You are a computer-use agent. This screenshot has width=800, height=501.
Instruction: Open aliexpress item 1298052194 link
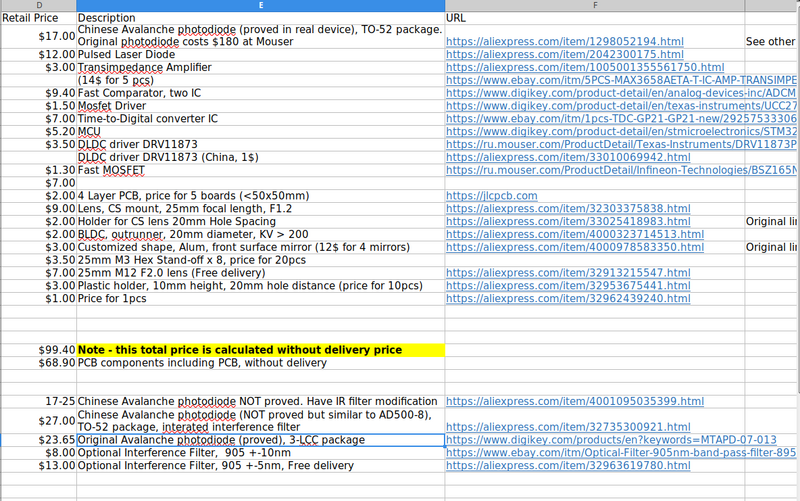(565, 42)
